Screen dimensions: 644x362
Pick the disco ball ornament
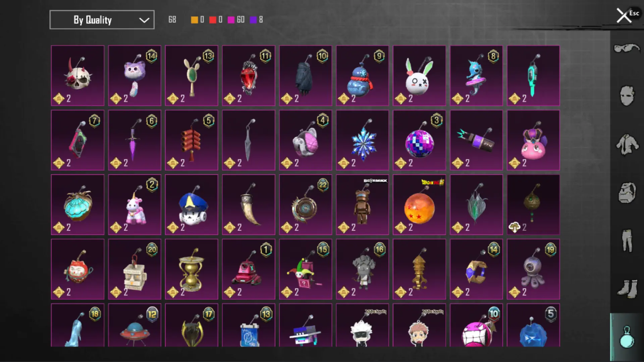click(x=419, y=140)
